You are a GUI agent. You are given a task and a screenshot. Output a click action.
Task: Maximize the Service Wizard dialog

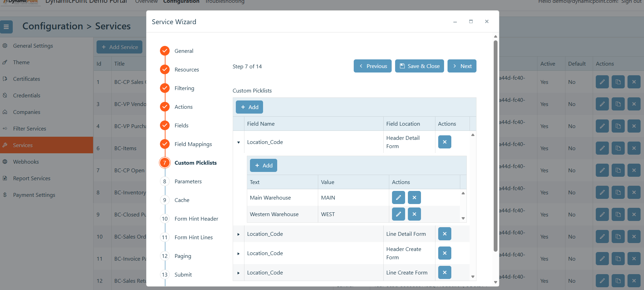click(471, 21)
